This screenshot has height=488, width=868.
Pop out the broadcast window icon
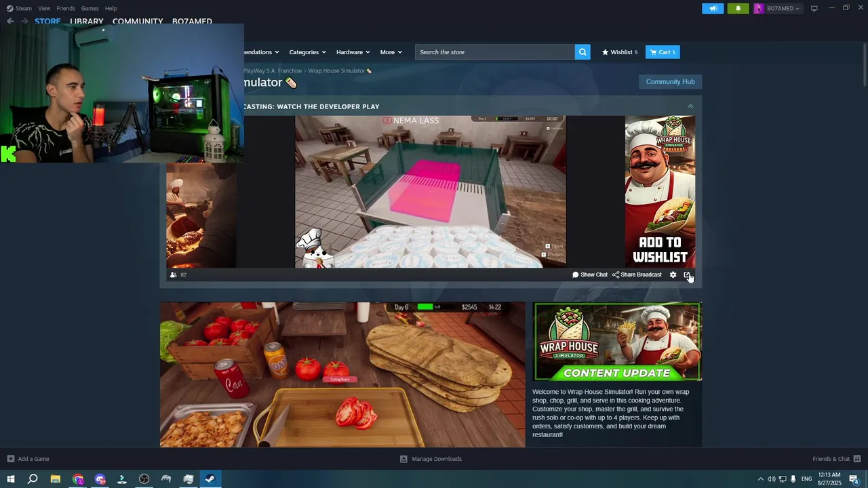click(687, 274)
